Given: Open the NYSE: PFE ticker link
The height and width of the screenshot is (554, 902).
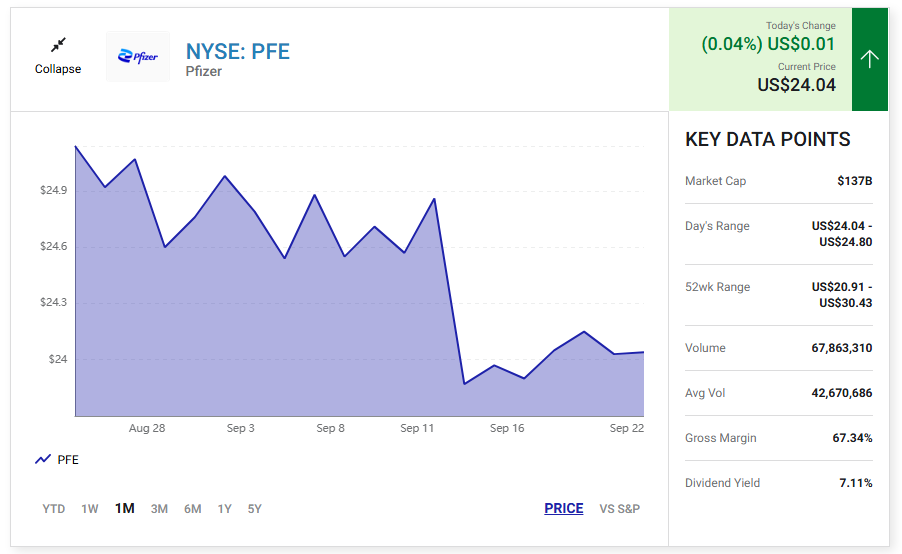Looking at the screenshot, I should (238, 52).
